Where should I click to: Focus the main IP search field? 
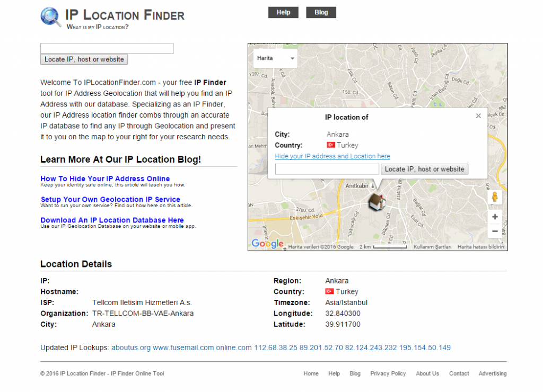pyautogui.click(x=107, y=48)
